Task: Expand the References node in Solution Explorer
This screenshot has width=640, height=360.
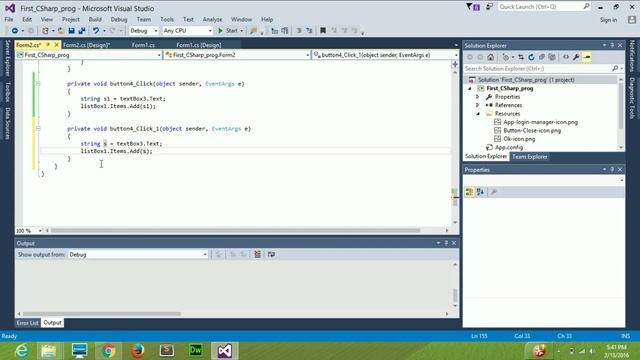Action: [x=478, y=105]
